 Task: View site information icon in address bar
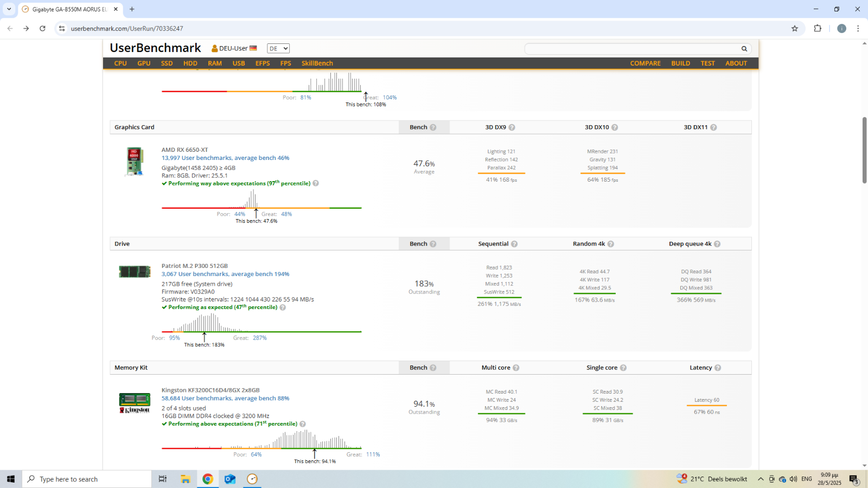click(62, 29)
